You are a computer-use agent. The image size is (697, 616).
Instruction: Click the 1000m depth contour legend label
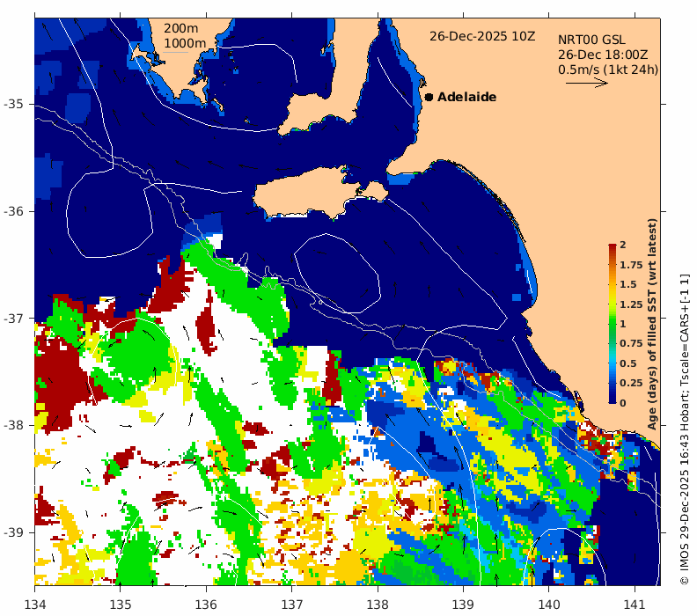(x=185, y=43)
